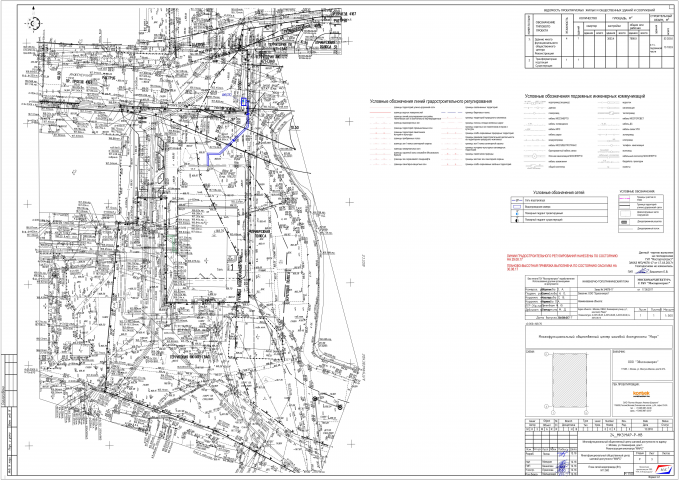
Task: Click the second row transformer substation name
Action: (x=544, y=62)
